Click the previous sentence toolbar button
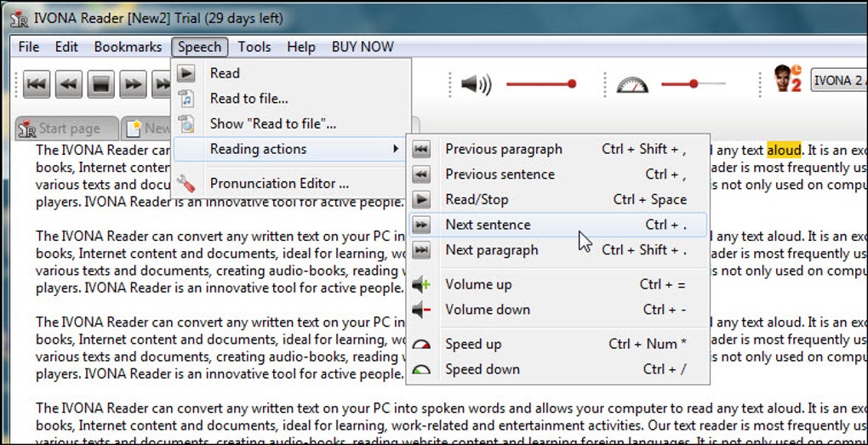This screenshot has width=868, height=445. 69,84
